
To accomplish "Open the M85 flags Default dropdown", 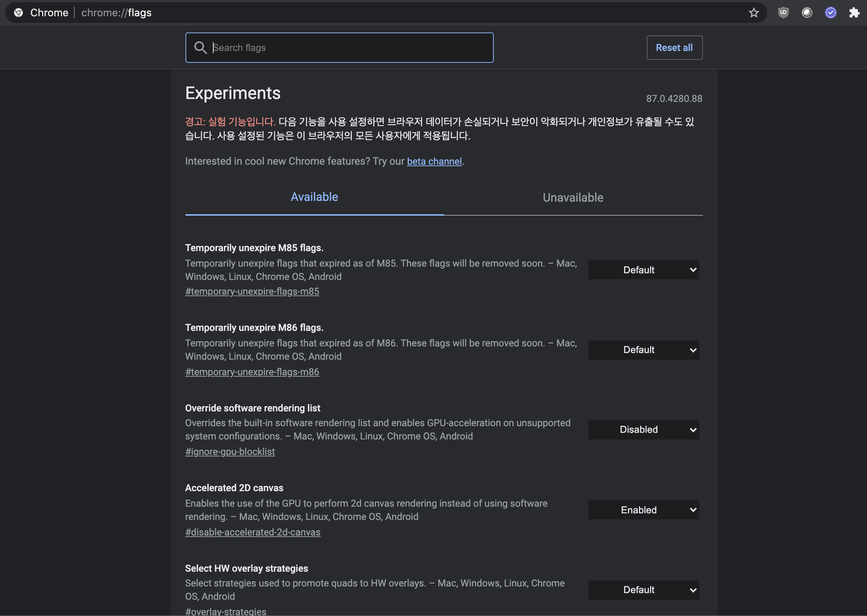I will pyautogui.click(x=643, y=270).
